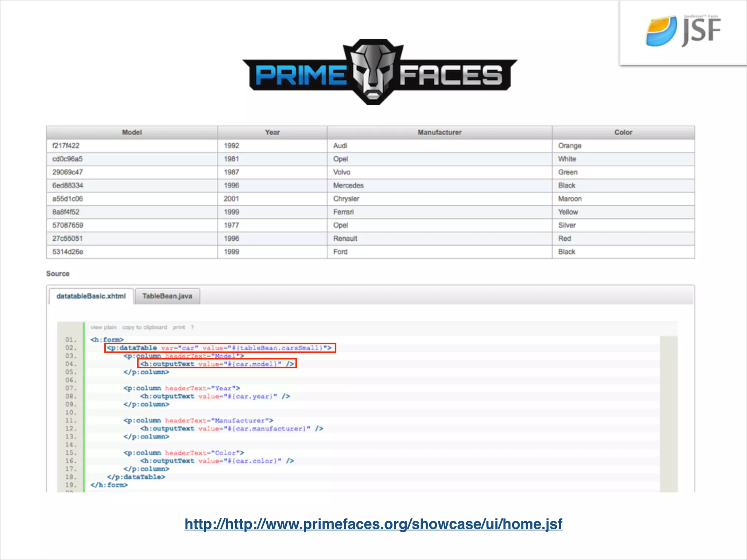This screenshot has height=560, width=747.
Task: Open the primefaces.org showcase URL link
Action: click(373, 524)
